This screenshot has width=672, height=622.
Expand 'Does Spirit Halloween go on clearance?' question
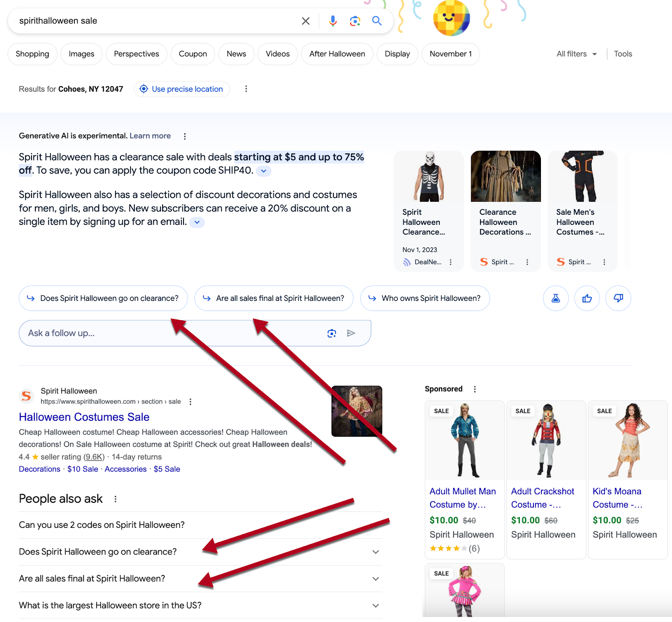coord(200,552)
